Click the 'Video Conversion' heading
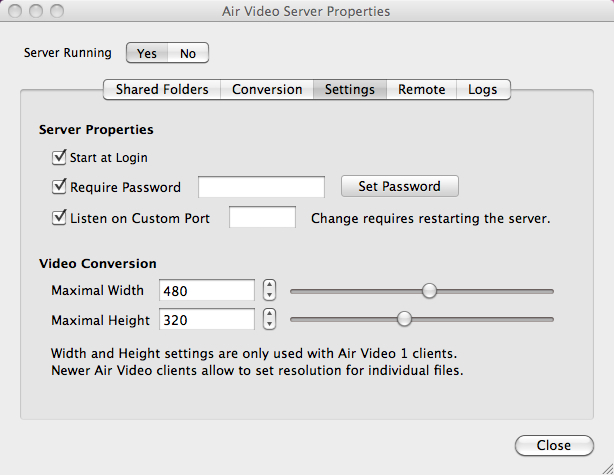The height and width of the screenshot is (475, 614). (98, 264)
